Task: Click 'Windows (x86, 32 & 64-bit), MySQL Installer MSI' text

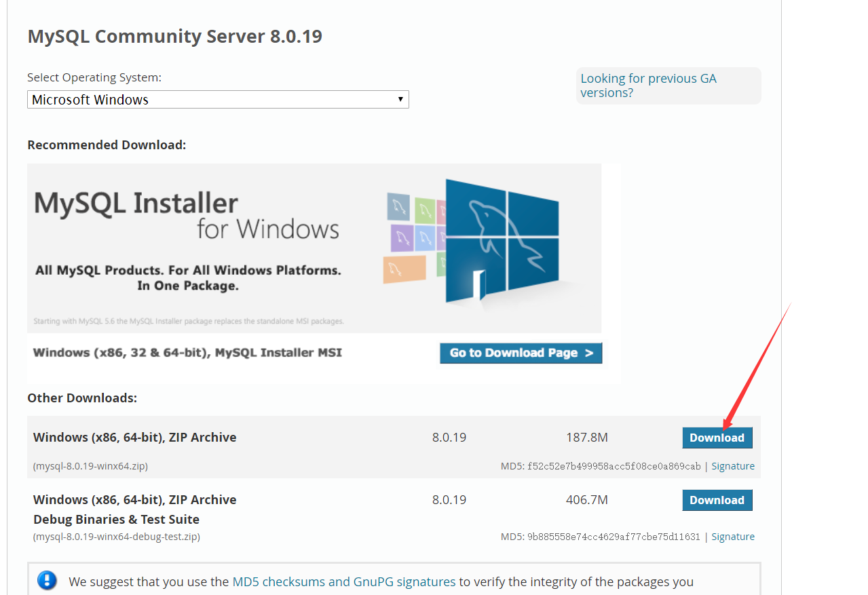Action: [187, 353]
